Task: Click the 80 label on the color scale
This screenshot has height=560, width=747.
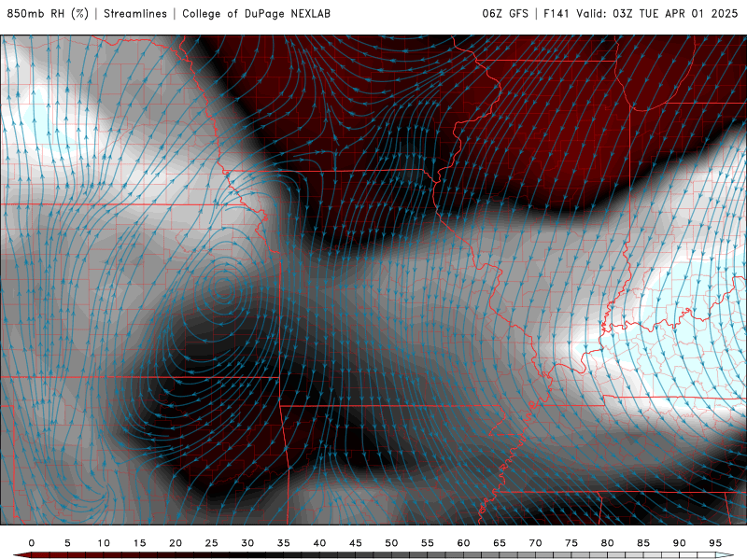Action: 608,543
